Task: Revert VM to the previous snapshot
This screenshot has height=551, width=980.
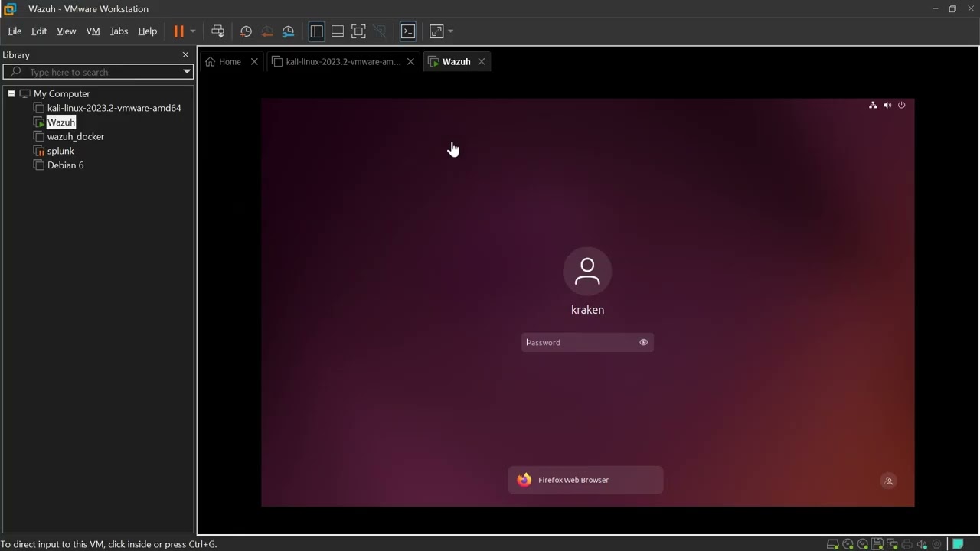Action: tap(267, 31)
